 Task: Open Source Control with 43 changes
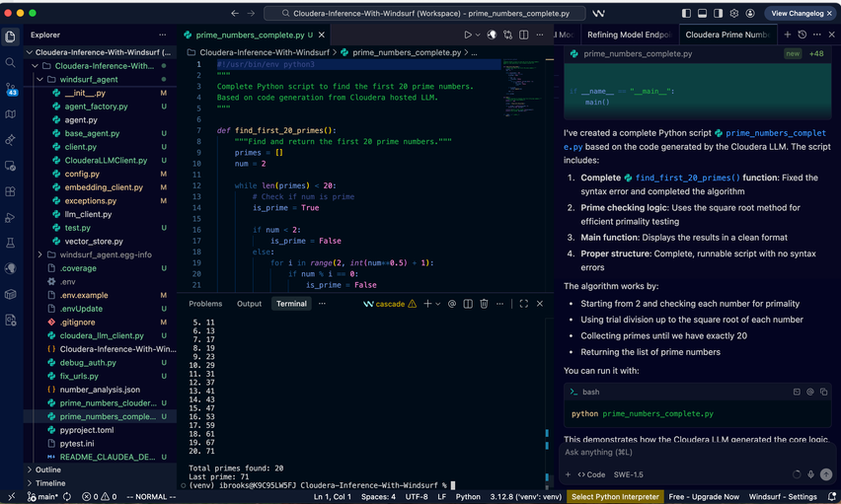[10, 89]
